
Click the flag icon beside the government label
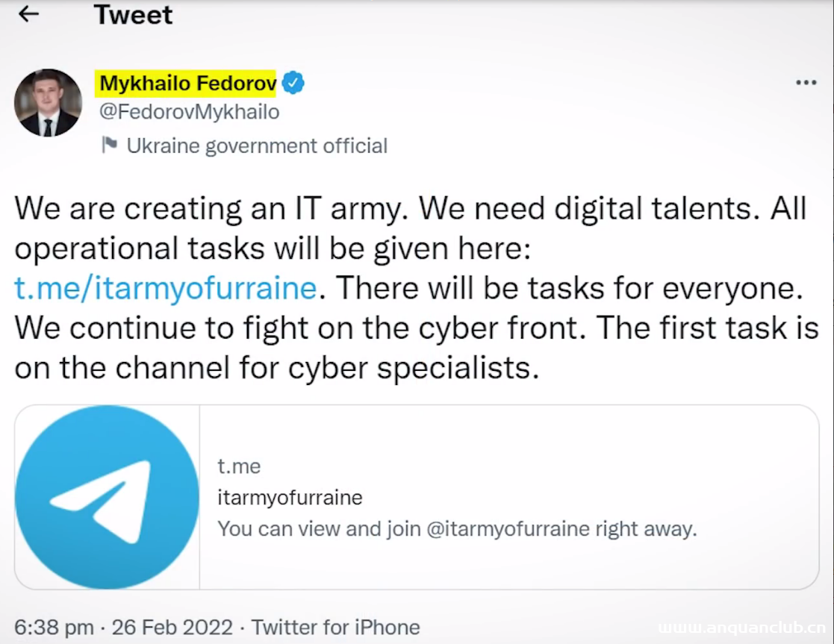(109, 145)
